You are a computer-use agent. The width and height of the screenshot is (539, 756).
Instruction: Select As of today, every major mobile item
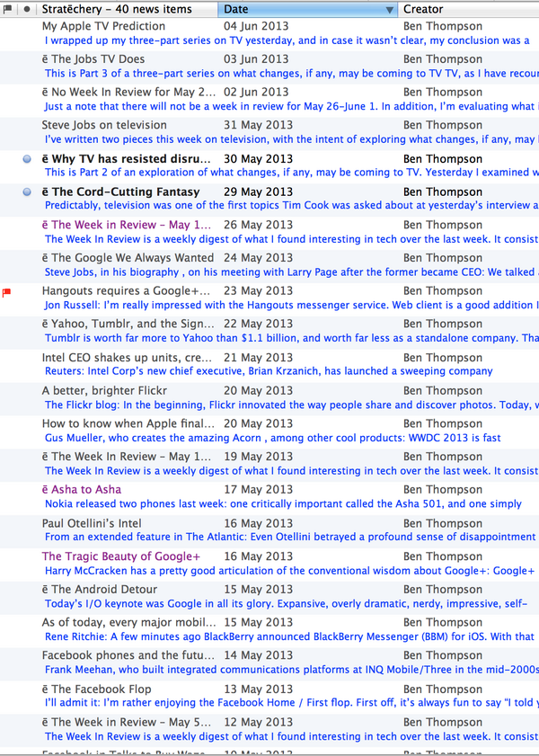coord(128,622)
